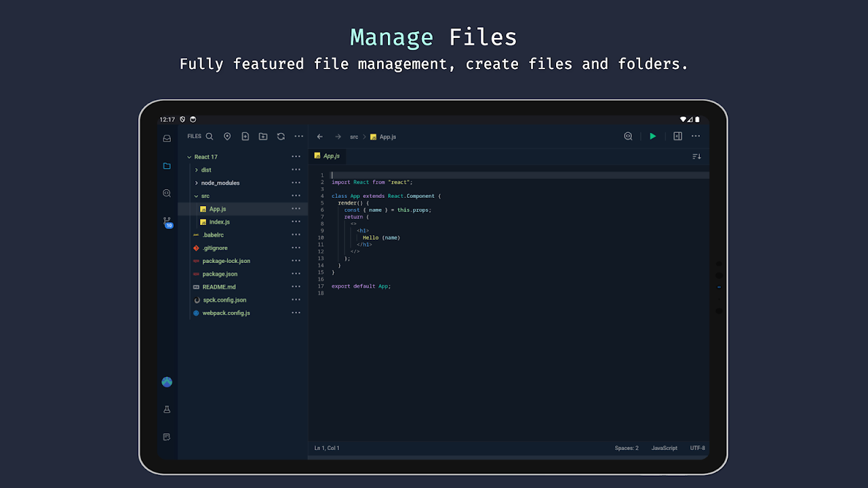The height and width of the screenshot is (488, 868).
Task: Click the src breadcrumb segment
Action: tap(354, 137)
